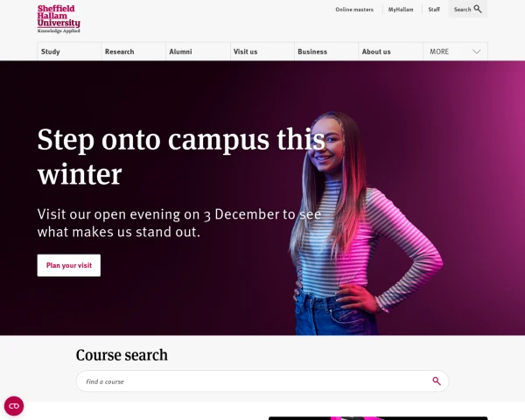The height and width of the screenshot is (420, 525).
Task: Open site search via magnifier icon
Action: [478, 9]
